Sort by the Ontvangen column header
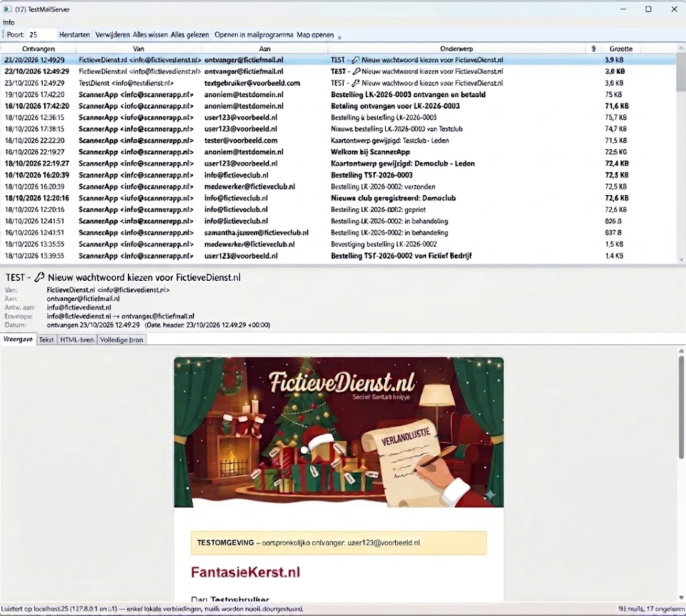The width and height of the screenshot is (686, 616). click(38, 49)
